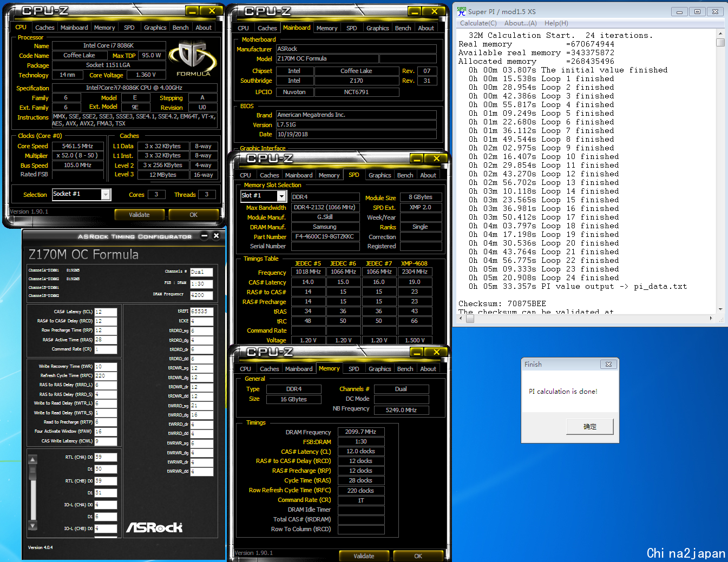Open About tab in Mainboard window
Screen dimensions: 728x562
point(426,28)
